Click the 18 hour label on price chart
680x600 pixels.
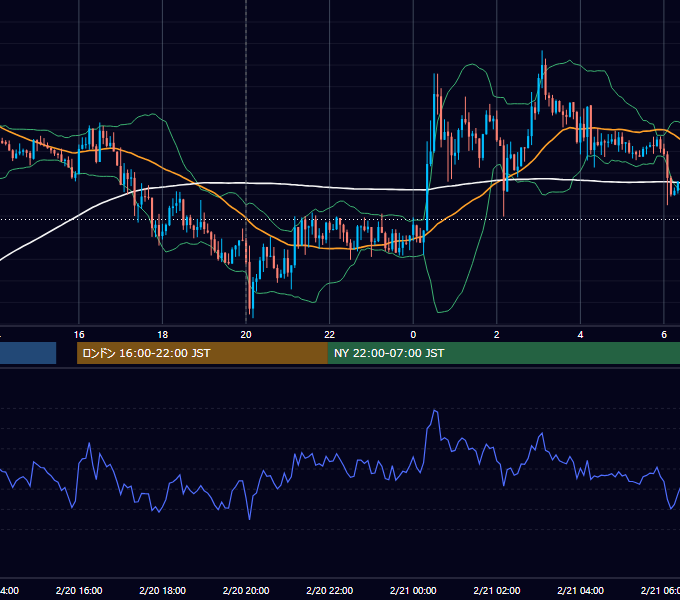[163, 335]
